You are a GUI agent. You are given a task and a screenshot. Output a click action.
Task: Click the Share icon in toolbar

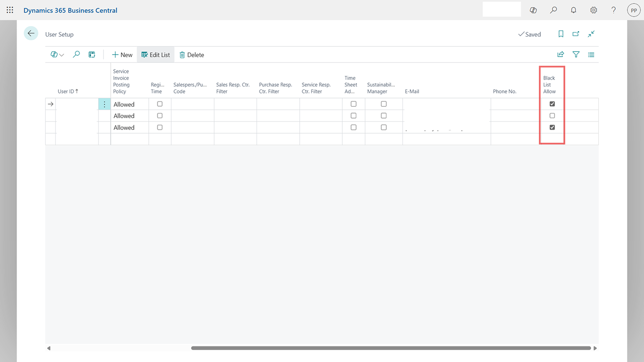560,55
